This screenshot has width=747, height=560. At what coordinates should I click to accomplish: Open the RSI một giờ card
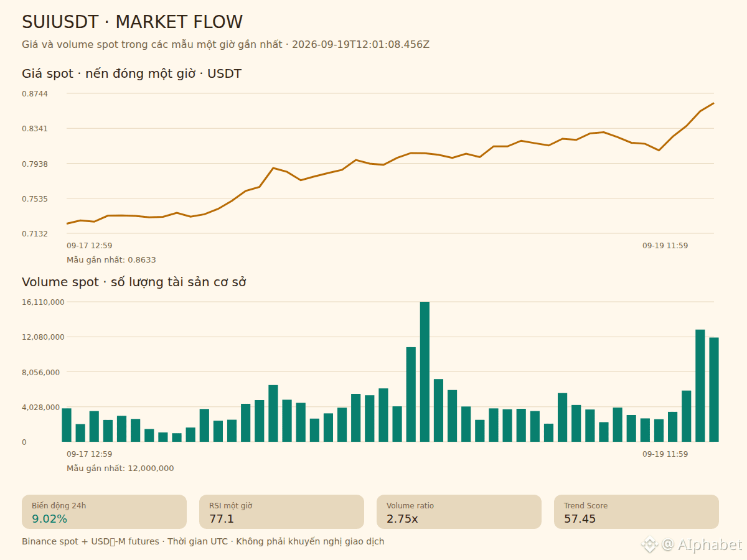point(281,511)
